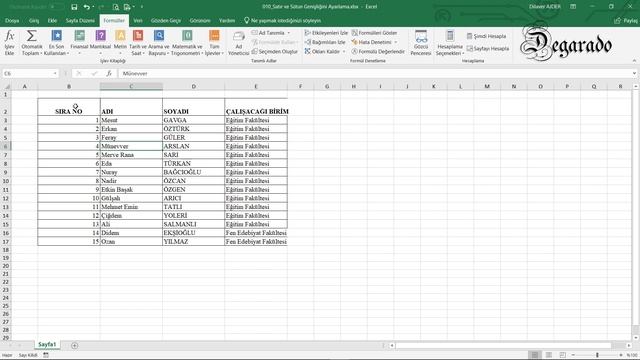Screen dimensions: 640x360
Task: Switch to the Ekle ribbon tab
Action: click(x=52, y=20)
